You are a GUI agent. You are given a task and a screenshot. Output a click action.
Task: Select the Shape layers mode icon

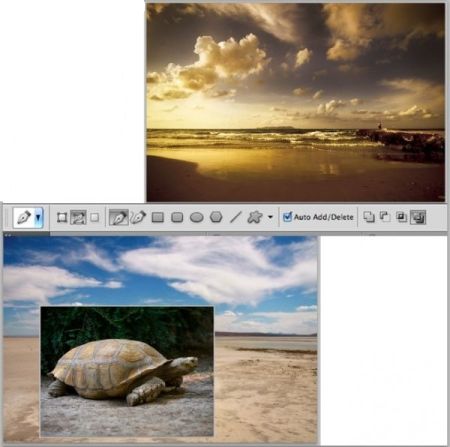(x=62, y=218)
